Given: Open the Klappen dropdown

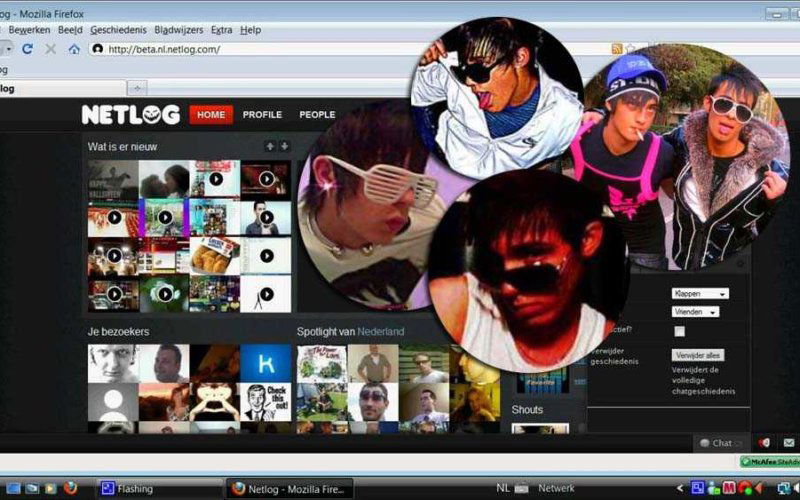Looking at the screenshot, I should click(700, 293).
